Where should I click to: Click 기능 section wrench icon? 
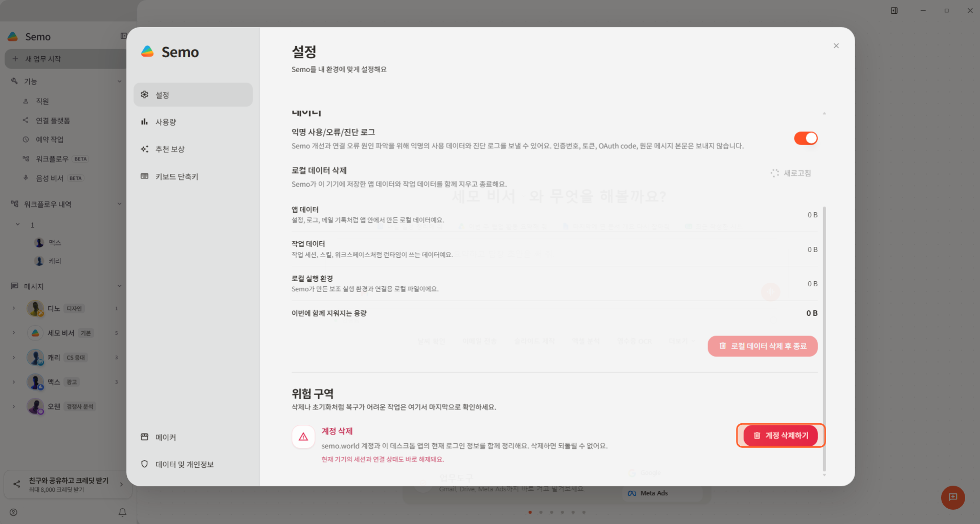(14, 81)
